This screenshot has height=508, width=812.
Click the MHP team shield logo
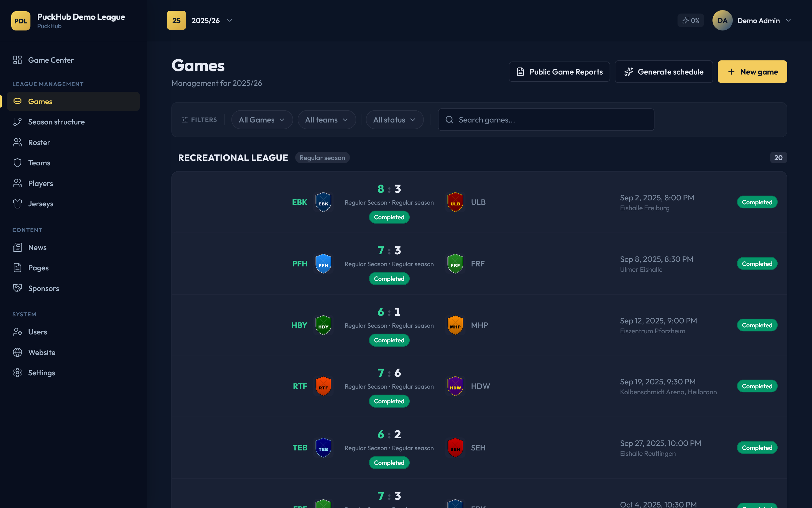click(455, 325)
